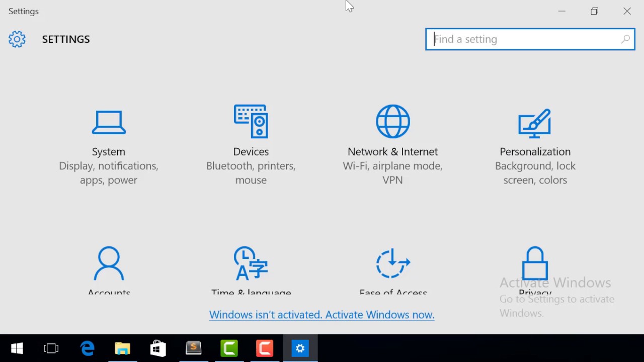Restore down the Settings window
This screenshot has width=644, height=362.
(x=595, y=11)
